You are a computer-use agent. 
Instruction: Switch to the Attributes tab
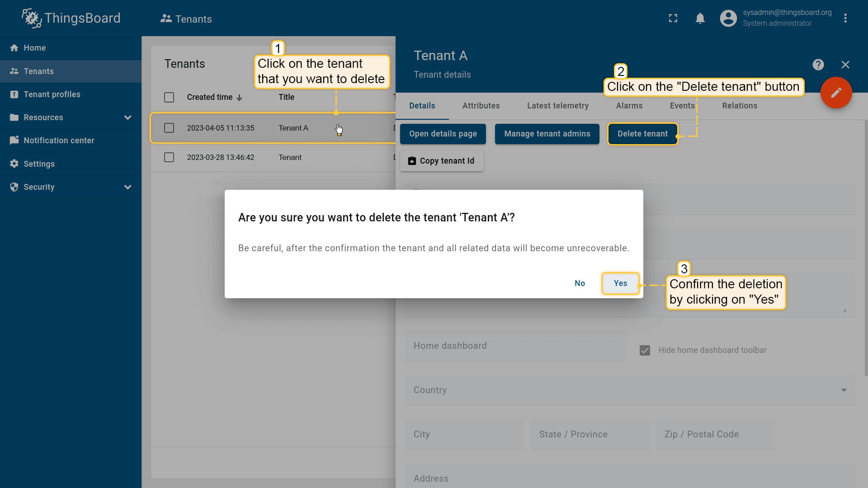[x=481, y=106]
